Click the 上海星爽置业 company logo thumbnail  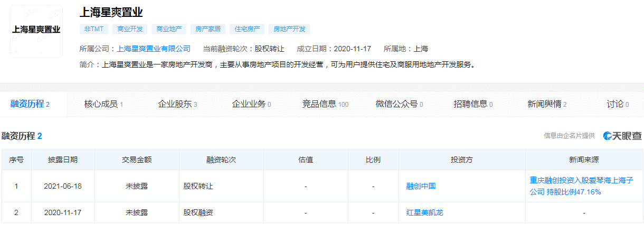click(x=36, y=31)
